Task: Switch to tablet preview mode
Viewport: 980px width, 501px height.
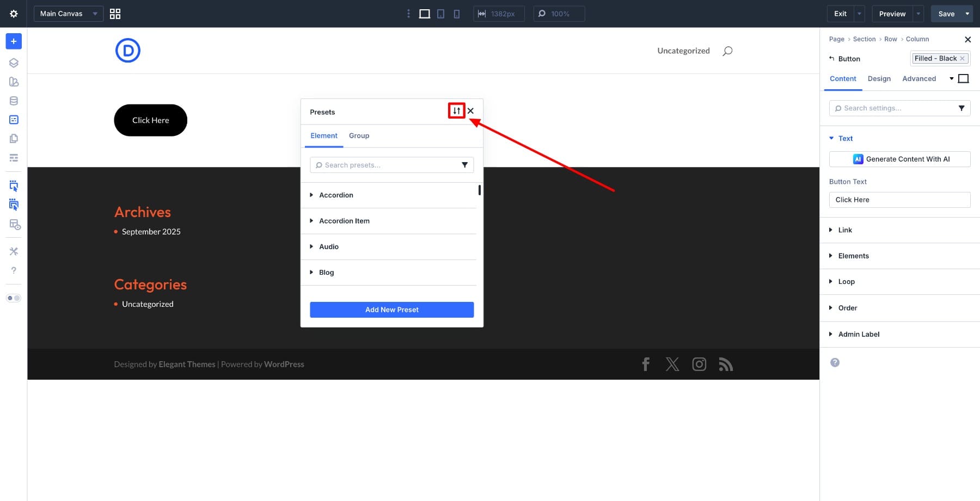Action: [x=440, y=14]
